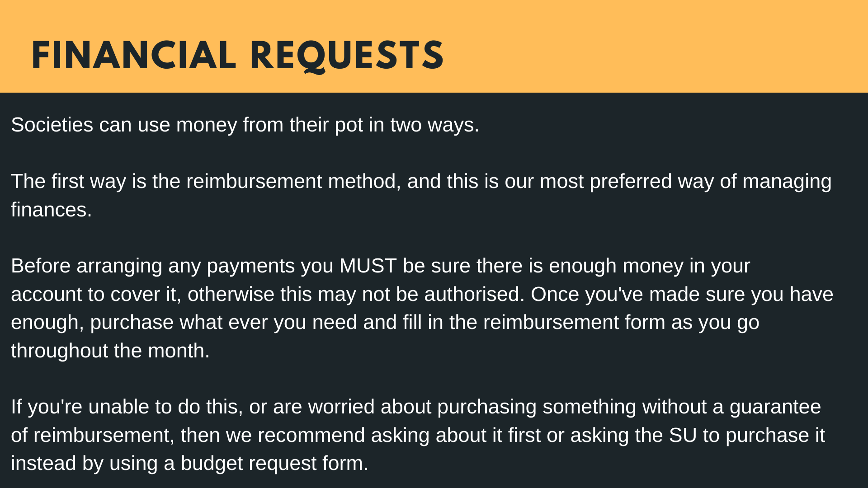The width and height of the screenshot is (868, 488).
Task: Click the words 'throughout the month.'
Action: pyautogui.click(x=110, y=351)
